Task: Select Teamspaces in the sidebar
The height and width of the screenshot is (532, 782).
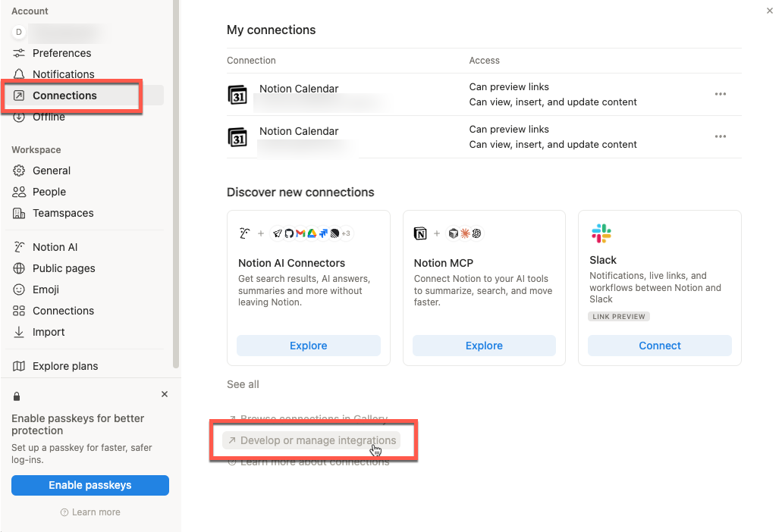Action: (x=63, y=213)
